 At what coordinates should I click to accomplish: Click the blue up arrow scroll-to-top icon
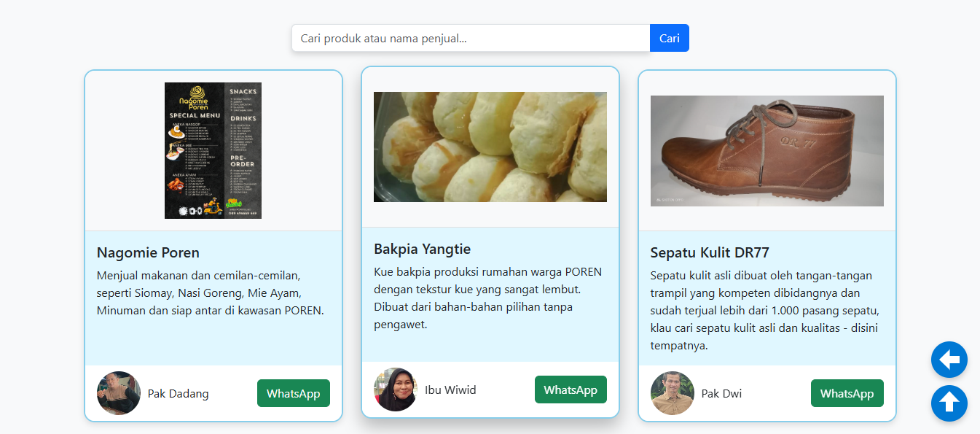949,403
